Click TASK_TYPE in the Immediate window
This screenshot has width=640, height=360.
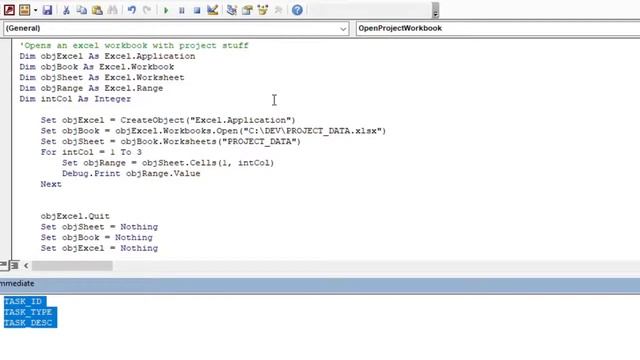28,312
